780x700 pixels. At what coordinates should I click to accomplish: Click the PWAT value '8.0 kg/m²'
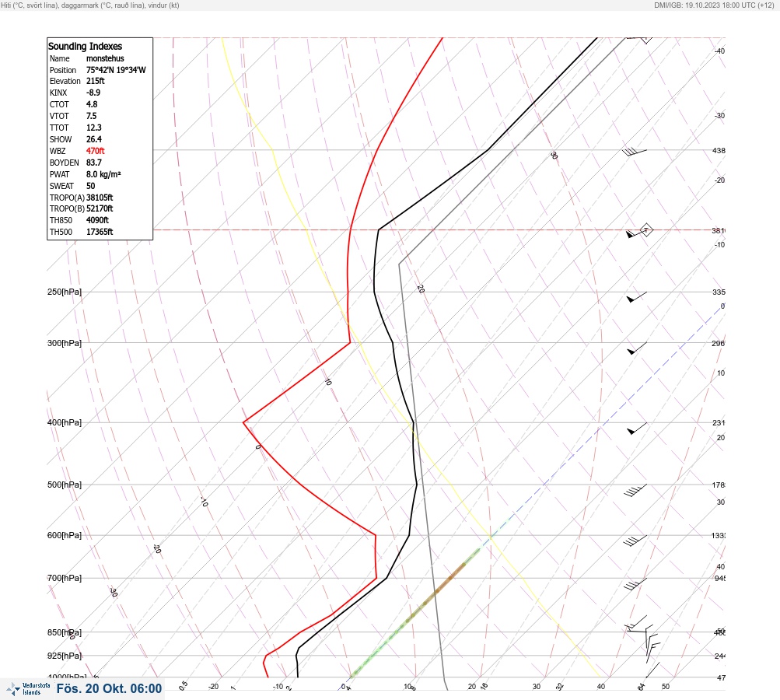[x=103, y=174]
